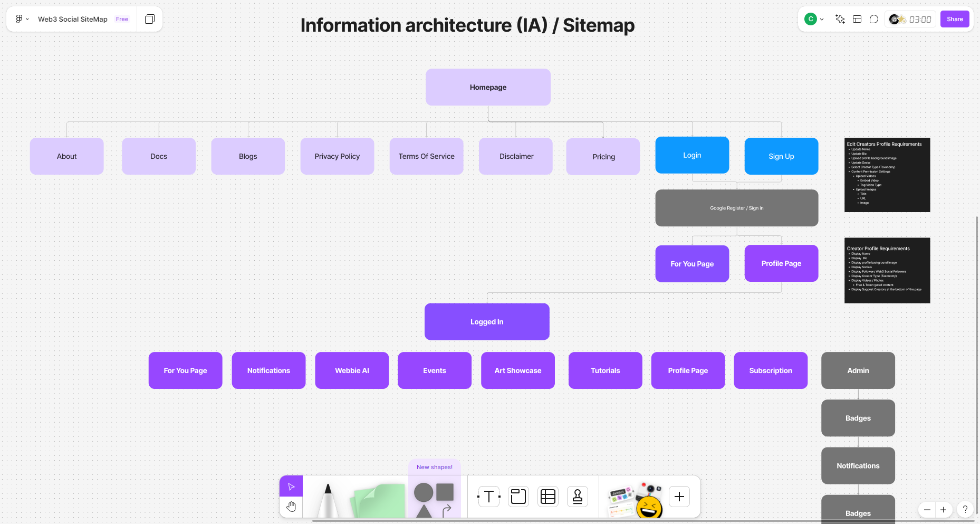Image resolution: width=980 pixels, height=524 pixels.
Task: Open the templates layout icon
Action: (857, 19)
